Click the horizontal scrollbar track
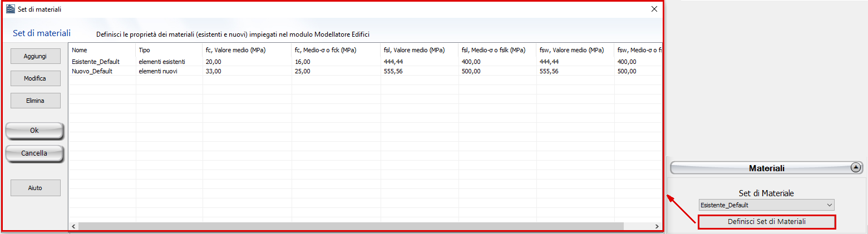The width and height of the screenshot is (868, 234). [639, 226]
